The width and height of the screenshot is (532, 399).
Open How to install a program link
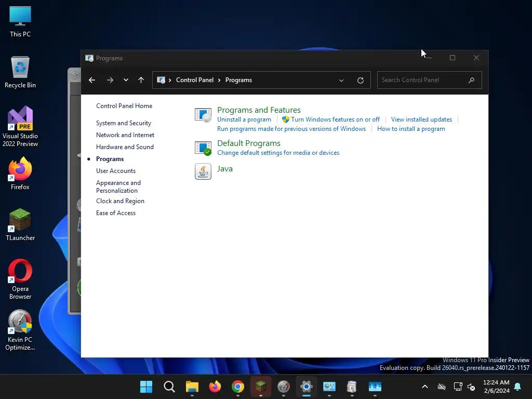pyautogui.click(x=411, y=129)
